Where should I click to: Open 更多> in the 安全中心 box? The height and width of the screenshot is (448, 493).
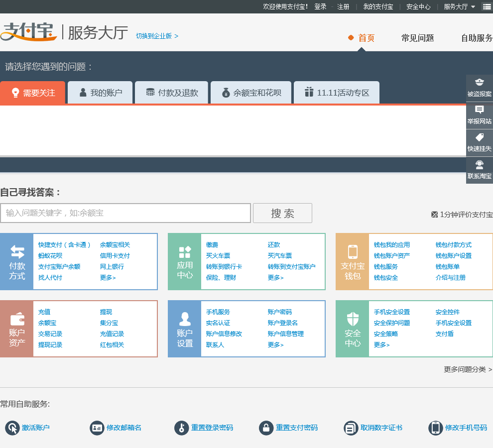point(381,345)
